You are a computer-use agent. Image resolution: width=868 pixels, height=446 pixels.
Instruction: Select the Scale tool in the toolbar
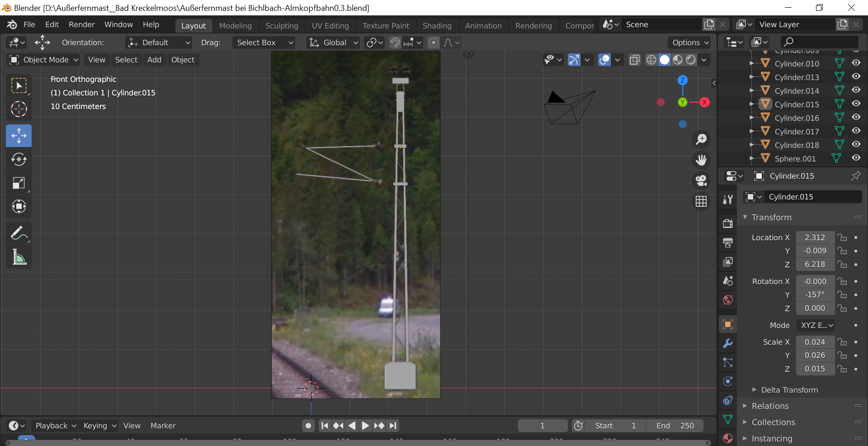tap(19, 183)
